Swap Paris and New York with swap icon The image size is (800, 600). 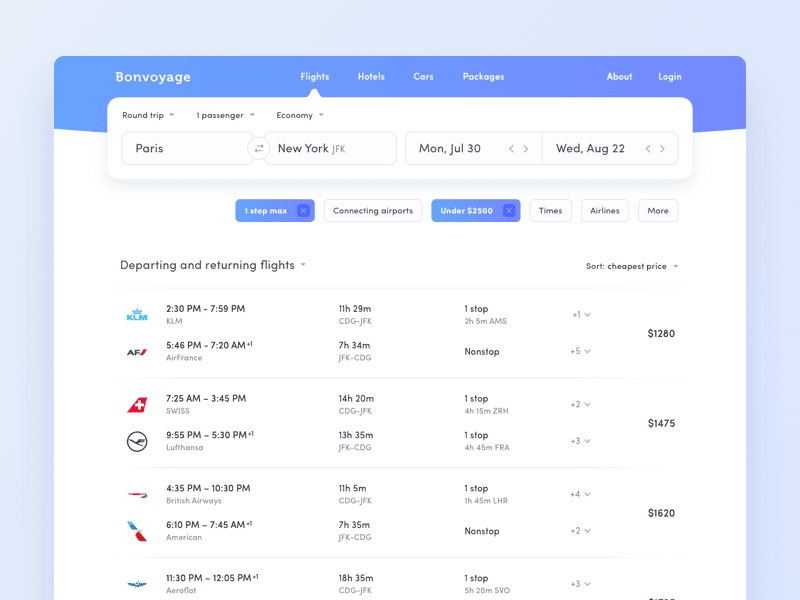point(259,148)
